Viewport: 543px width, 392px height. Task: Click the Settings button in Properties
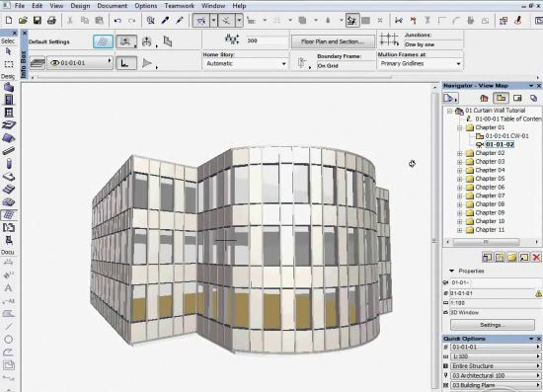492,325
